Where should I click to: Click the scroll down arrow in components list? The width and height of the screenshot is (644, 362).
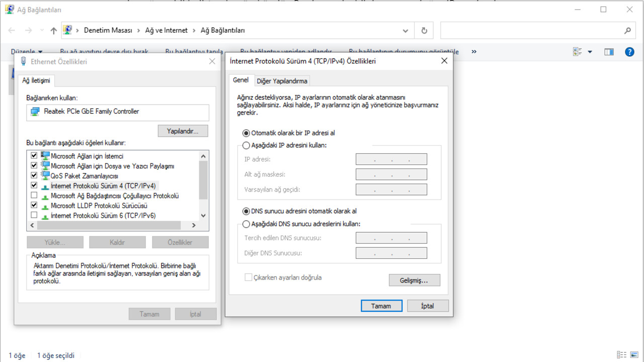coord(203,215)
